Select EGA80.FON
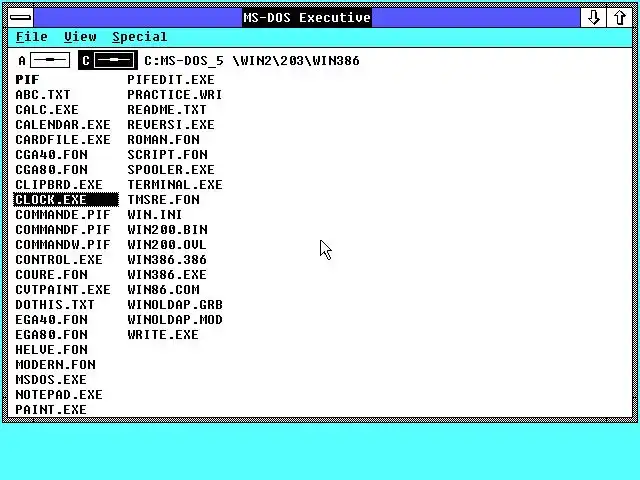640x480 pixels. click(x=51, y=335)
